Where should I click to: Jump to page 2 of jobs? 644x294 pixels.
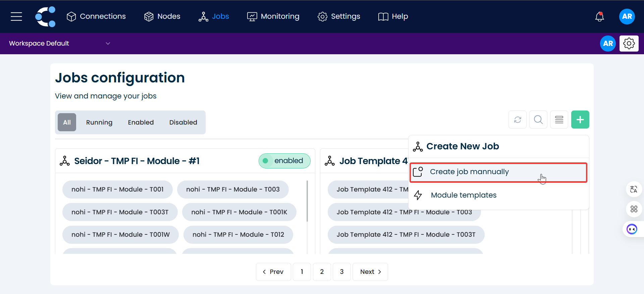[322, 272]
